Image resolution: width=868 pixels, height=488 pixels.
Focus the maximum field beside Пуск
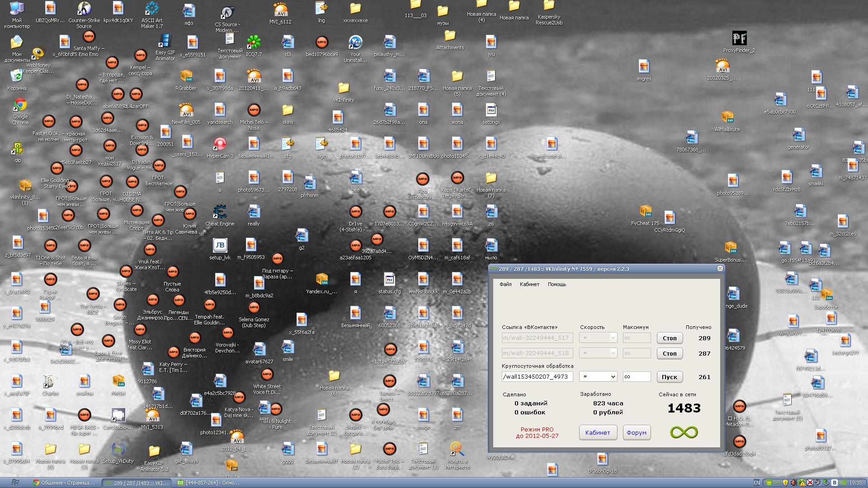coord(637,376)
